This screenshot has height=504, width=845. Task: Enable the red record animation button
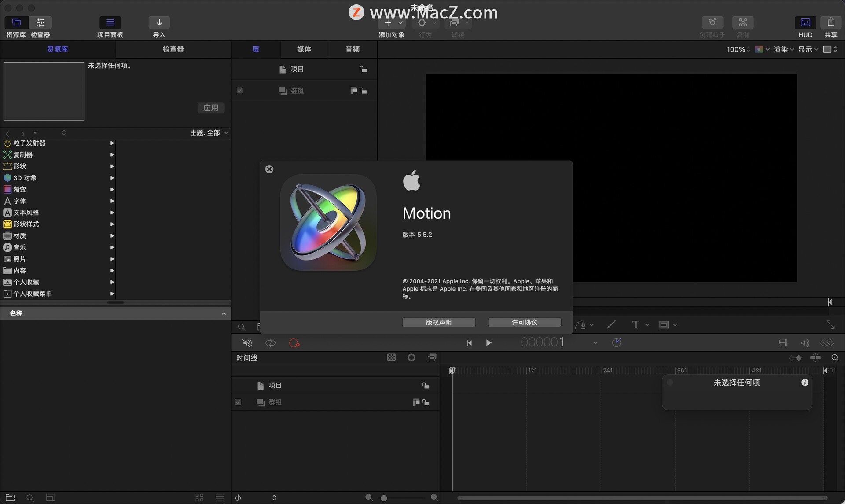coord(294,343)
